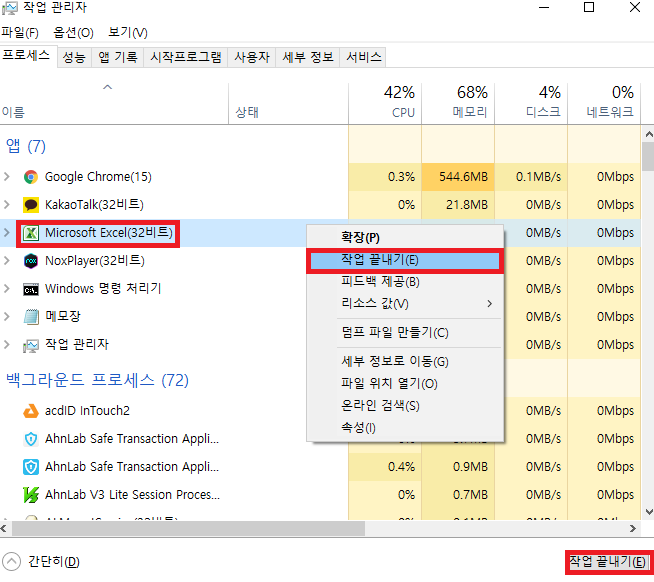Click the acdID InTouch2 icon

tap(30, 411)
